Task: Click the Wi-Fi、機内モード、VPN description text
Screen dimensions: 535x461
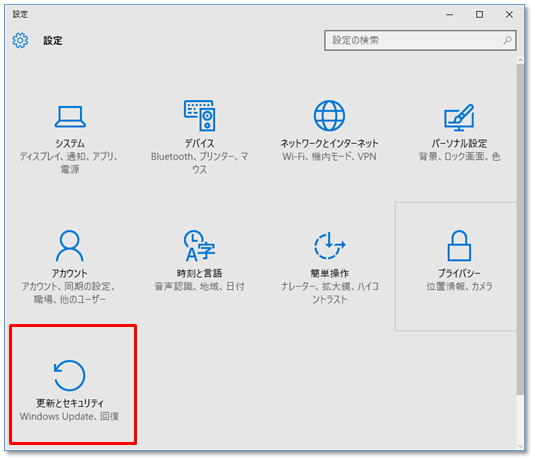Action: pos(329,157)
